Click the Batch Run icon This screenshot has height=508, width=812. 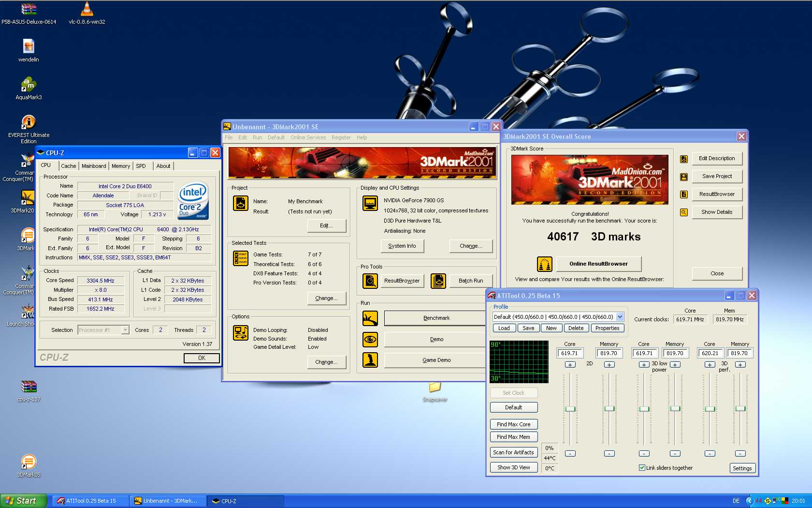tap(438, 281)
